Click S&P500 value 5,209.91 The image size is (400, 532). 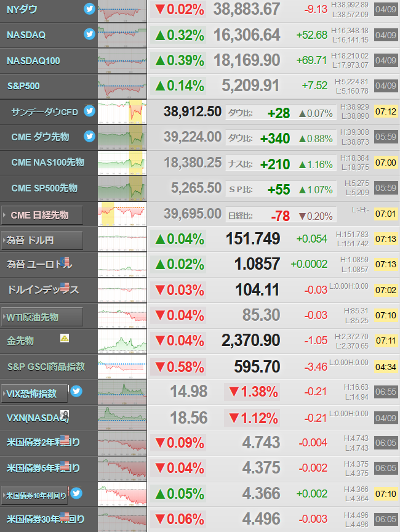click(250, 86)
